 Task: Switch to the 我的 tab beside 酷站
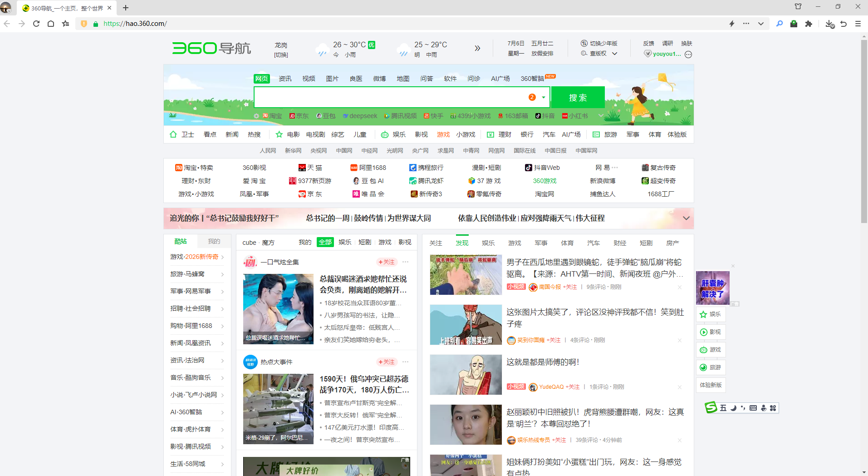pyautogui.click(x=214, y=241)
